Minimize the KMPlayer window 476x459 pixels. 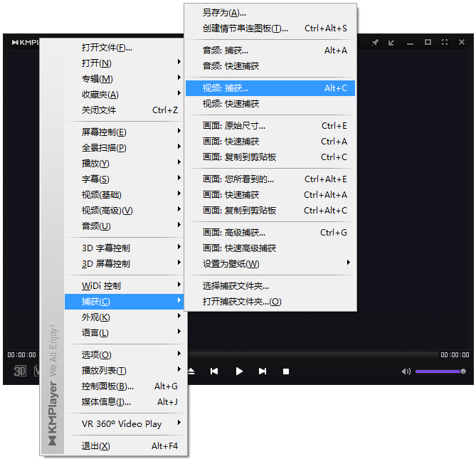pyautogui.click(x=410, y=44)
